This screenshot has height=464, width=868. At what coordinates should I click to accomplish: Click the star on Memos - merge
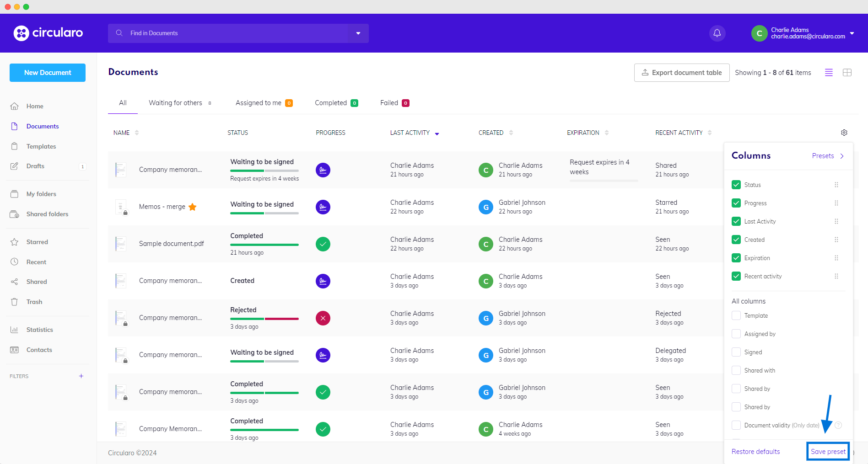tap(193, 207)
